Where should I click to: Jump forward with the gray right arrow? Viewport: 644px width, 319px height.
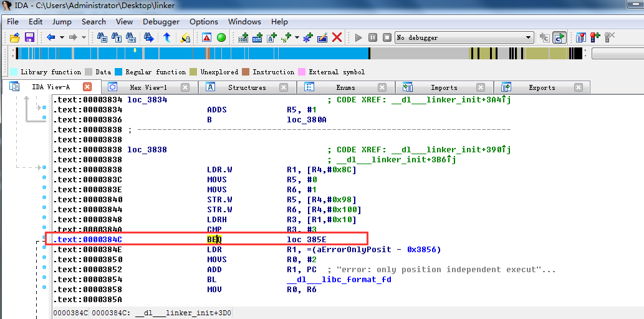pyautogui.click(x=73, y=38)
